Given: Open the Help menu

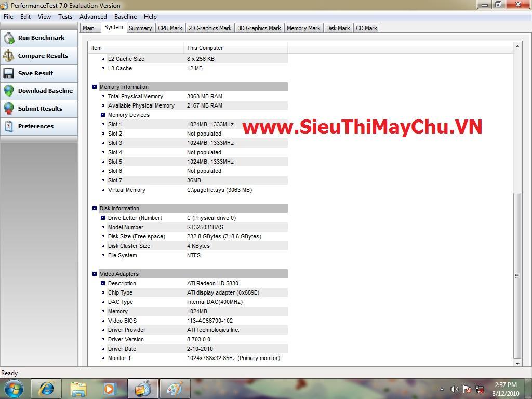Looking at the screenshot, I should 150,17.
